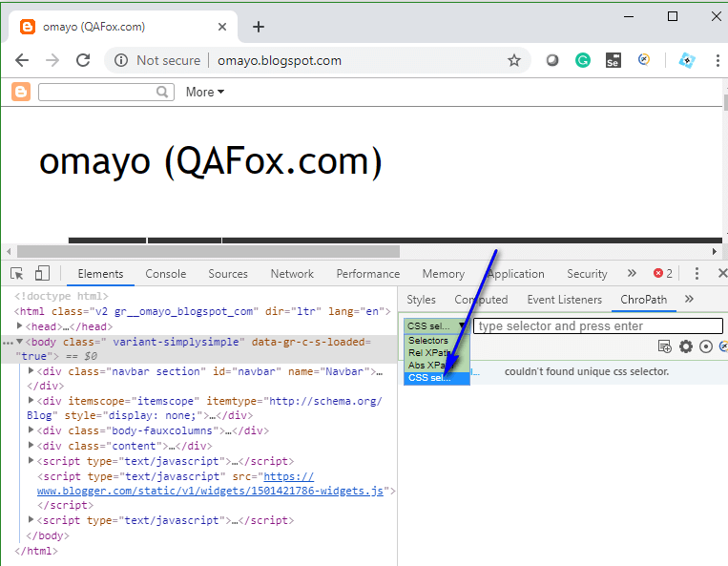
Task: Select the ChroPath sidebar tab
Action: pyautogui.click(x=643, y=300)
